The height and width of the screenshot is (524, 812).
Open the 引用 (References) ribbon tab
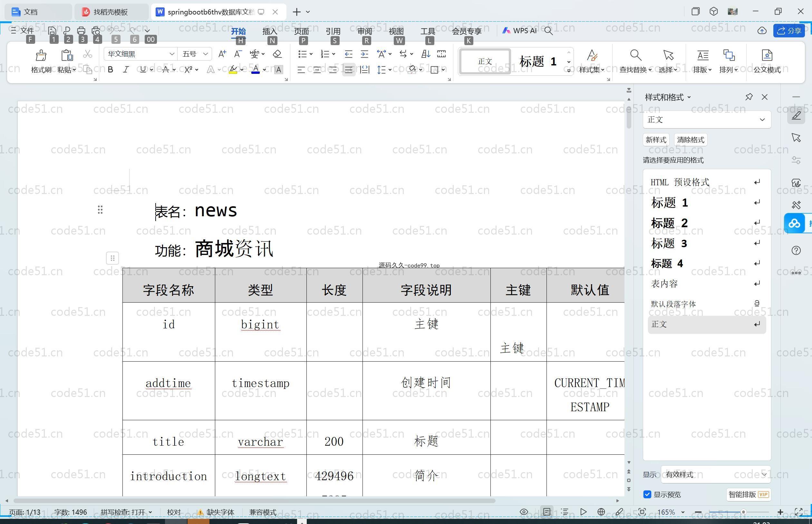333,31
